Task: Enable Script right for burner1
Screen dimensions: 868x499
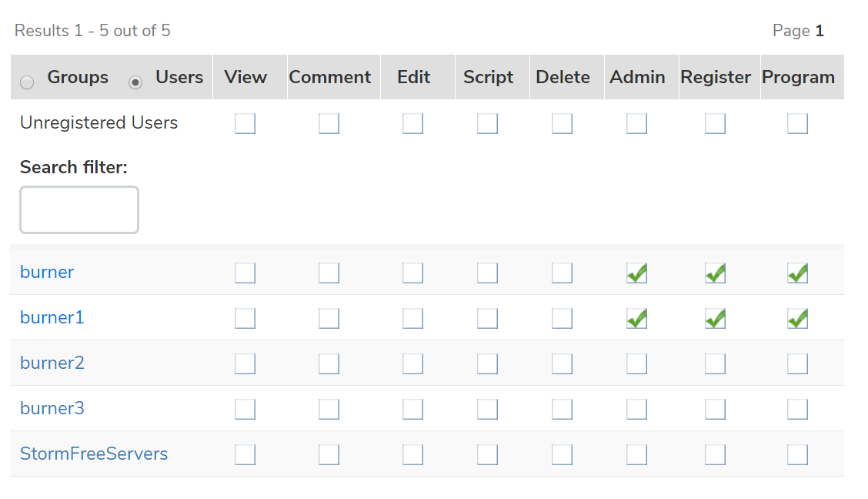Action: [487, 318]
